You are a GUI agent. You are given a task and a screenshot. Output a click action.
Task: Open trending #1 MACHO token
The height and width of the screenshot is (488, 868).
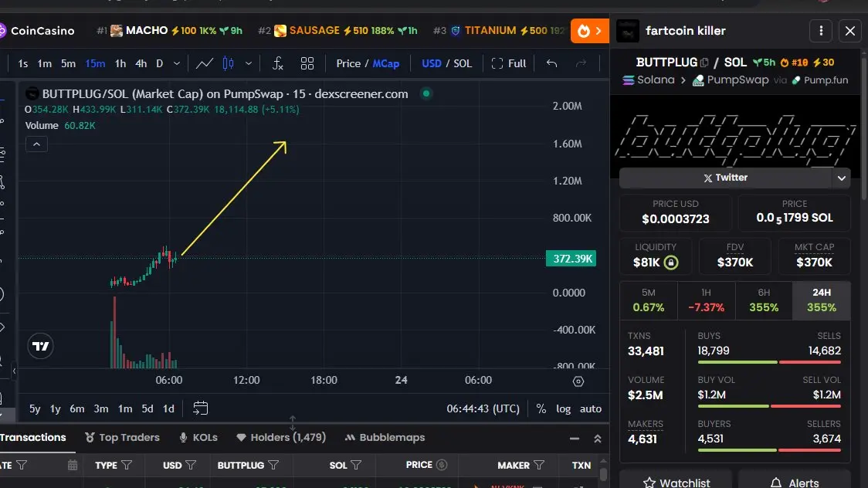pyautogui.click(x=169, y=31)
